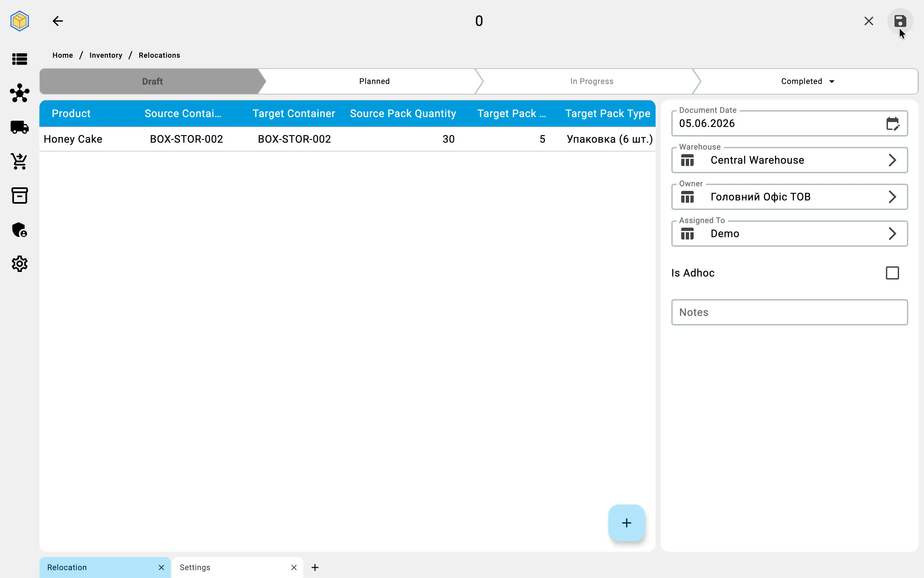The image size is (924, 578).
Task: Click the X discard icon in top bar
Action: (869, 21)
